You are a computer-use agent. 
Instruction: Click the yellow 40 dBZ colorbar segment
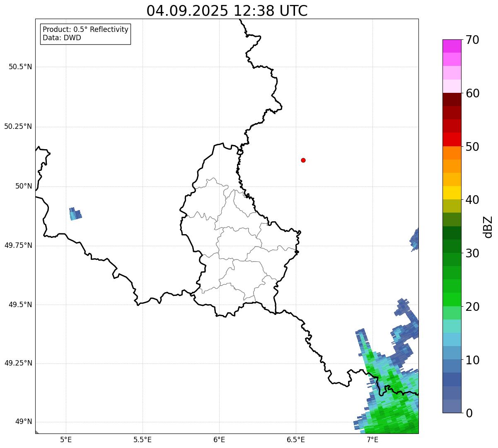[452, 193]
